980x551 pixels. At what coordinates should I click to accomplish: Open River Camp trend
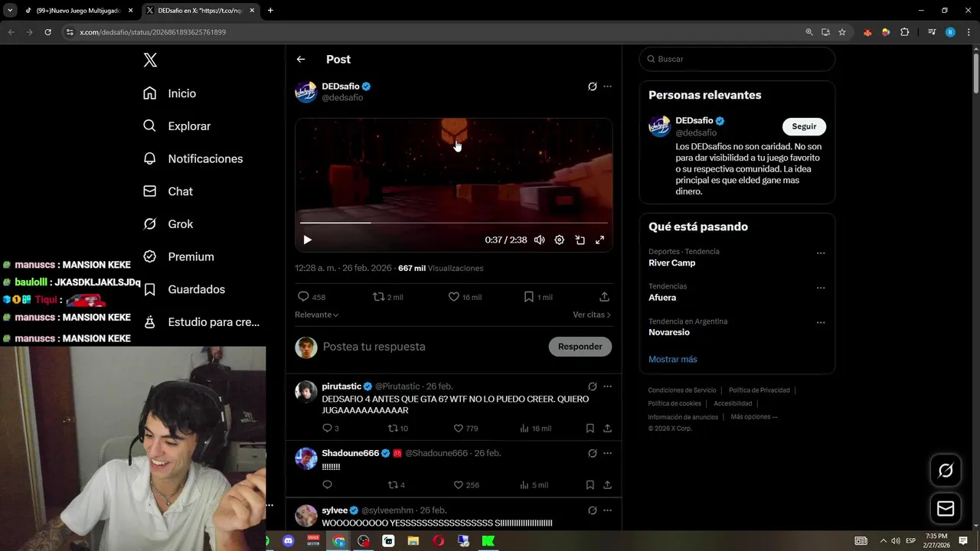click(672, 263)
